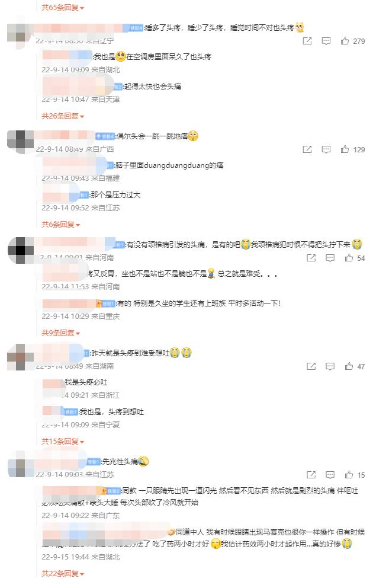Viewport: 373px width, 588px height.
Task: Share the 先兆性头痛 comment
Action: click(311, 475)
